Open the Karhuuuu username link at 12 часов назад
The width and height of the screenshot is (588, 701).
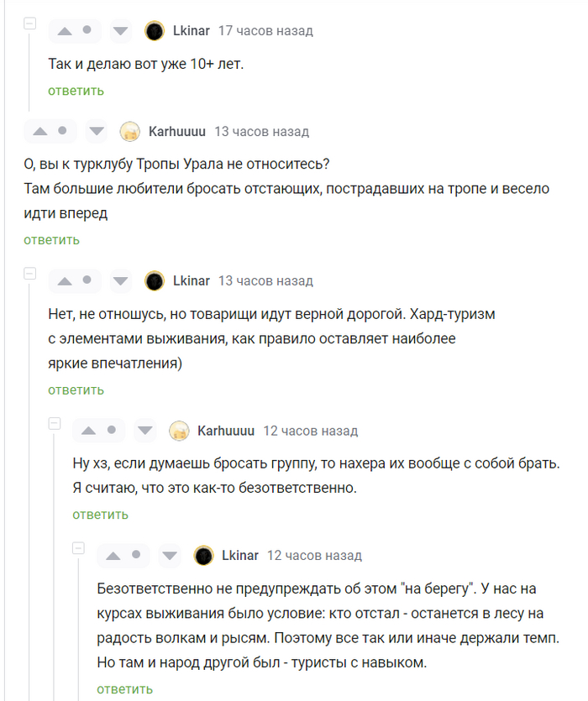click(x=225, y=432)
